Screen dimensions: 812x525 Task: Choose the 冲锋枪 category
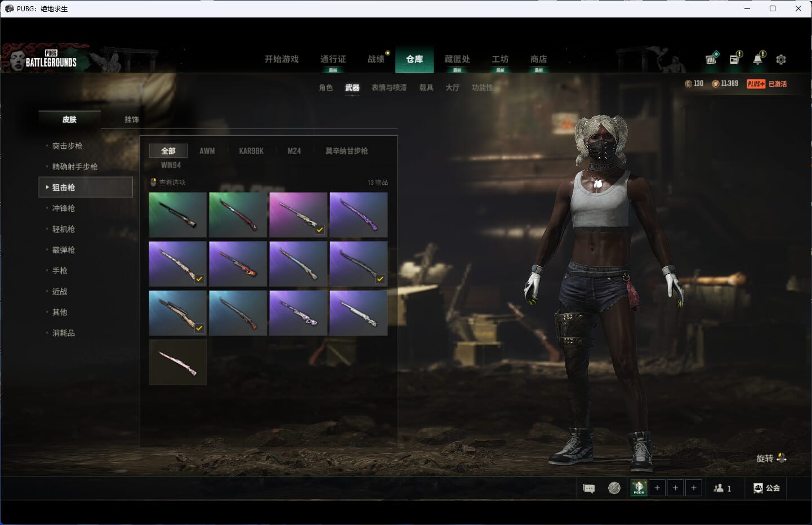pyautogui.click(x=64, y=208)
